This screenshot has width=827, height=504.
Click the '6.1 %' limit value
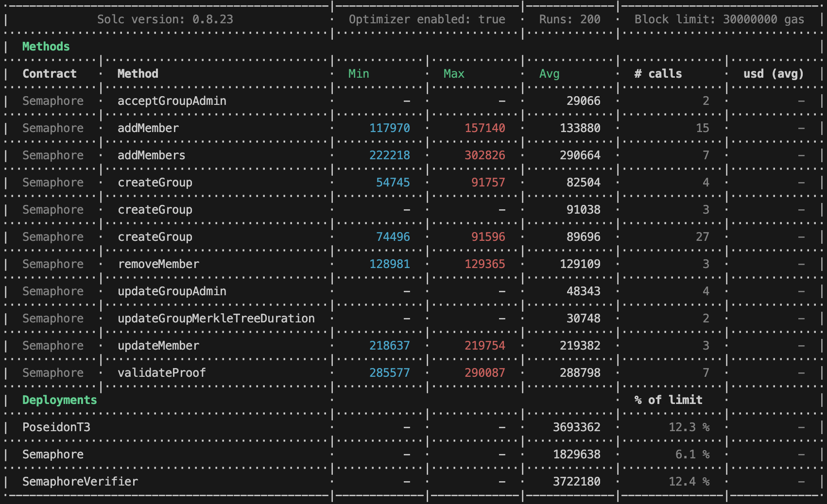[x=692, y=454]
